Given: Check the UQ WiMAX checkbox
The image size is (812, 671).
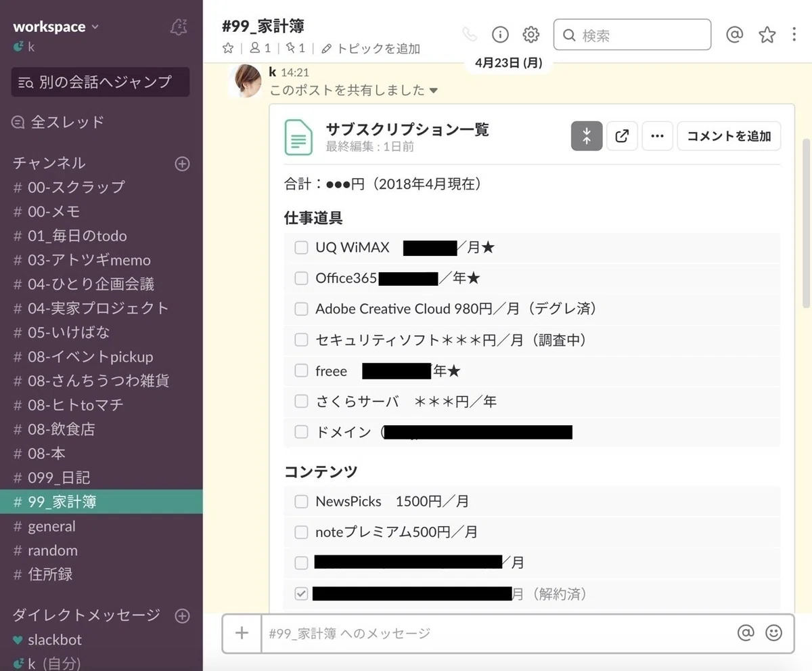Looking at the screenshot, I should tap(301, 248).
